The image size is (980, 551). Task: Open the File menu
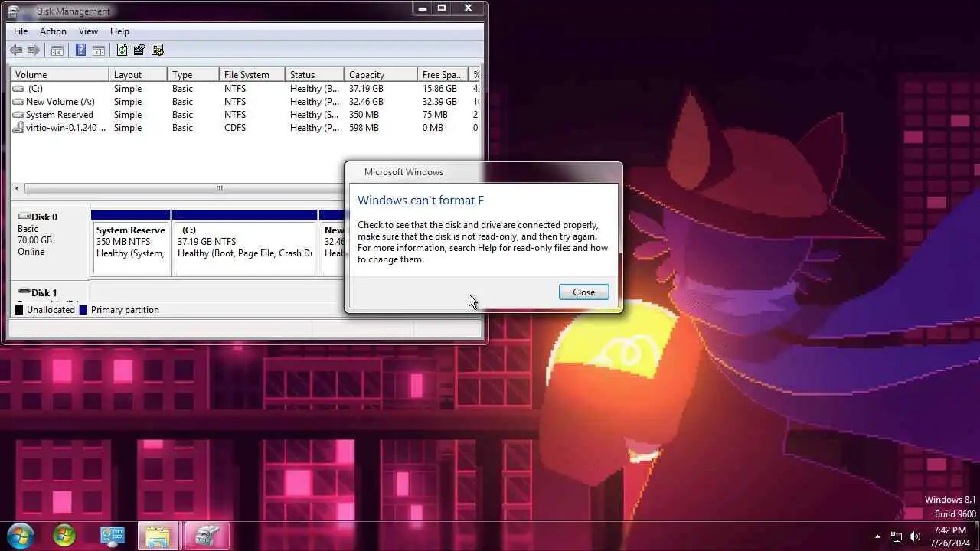tap(21, 31)
